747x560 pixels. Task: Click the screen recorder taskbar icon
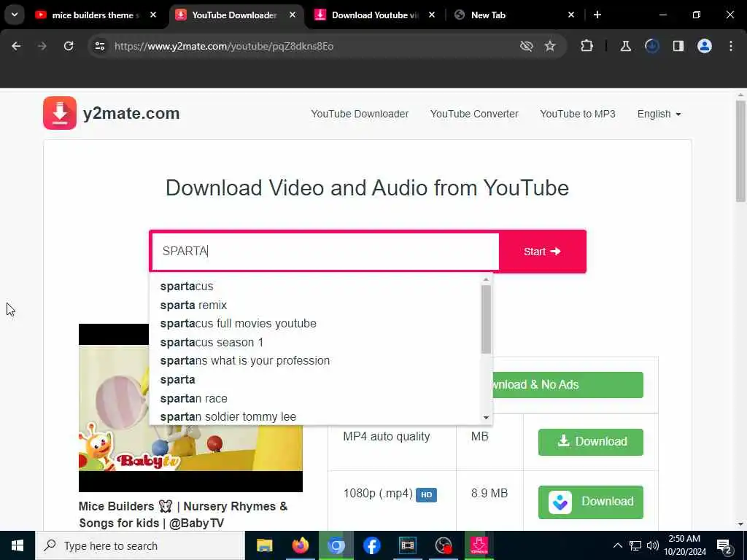coord(444,545)
